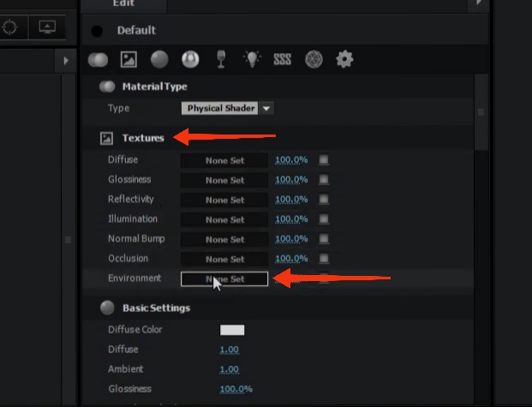Click the wine glass transparency icon
Screen dimensions: 532x407
tap(222, 60)
